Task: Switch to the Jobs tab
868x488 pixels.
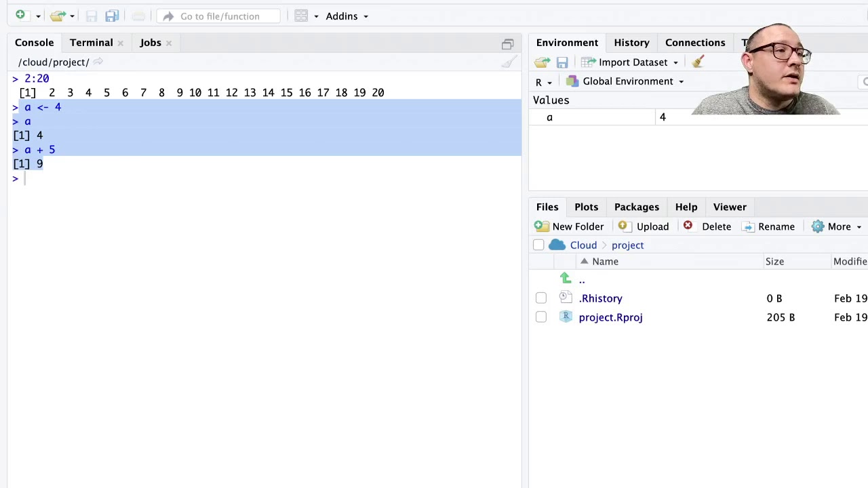Action: click(151, 43)
